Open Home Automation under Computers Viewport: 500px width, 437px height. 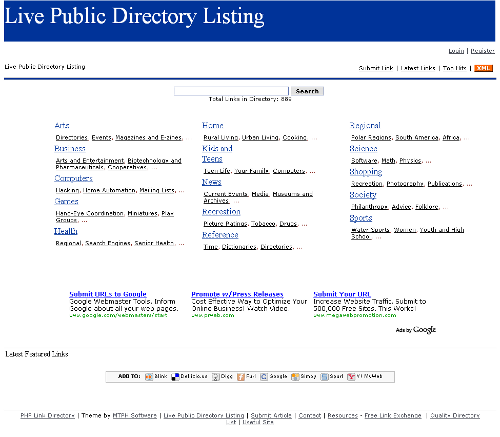coord(109,190)
